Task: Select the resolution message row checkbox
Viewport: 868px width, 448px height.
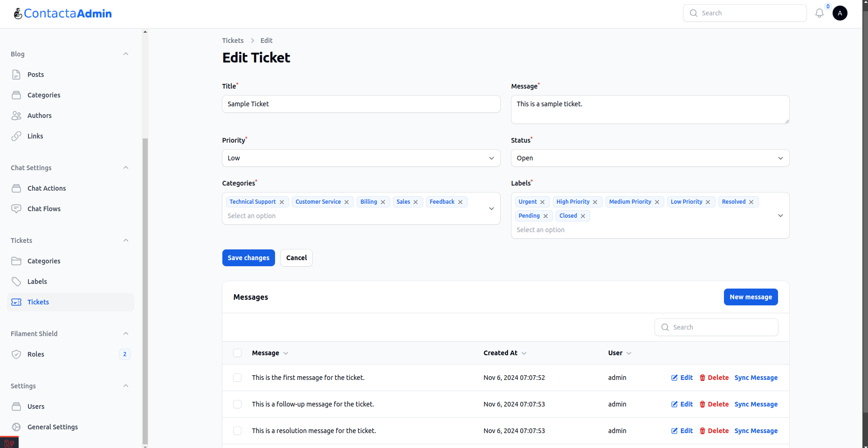Action: pos(237,431)
